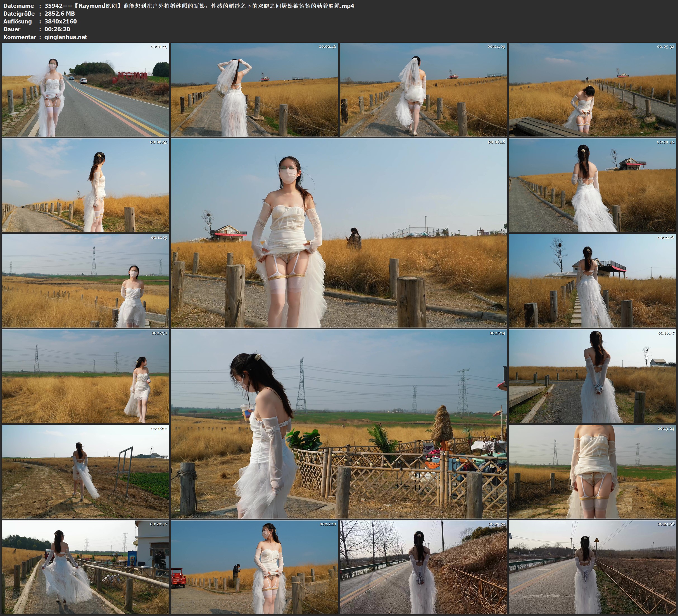Select the thumbnail at 00:02:46
The image size is (678, 616).
click(254, 89)
